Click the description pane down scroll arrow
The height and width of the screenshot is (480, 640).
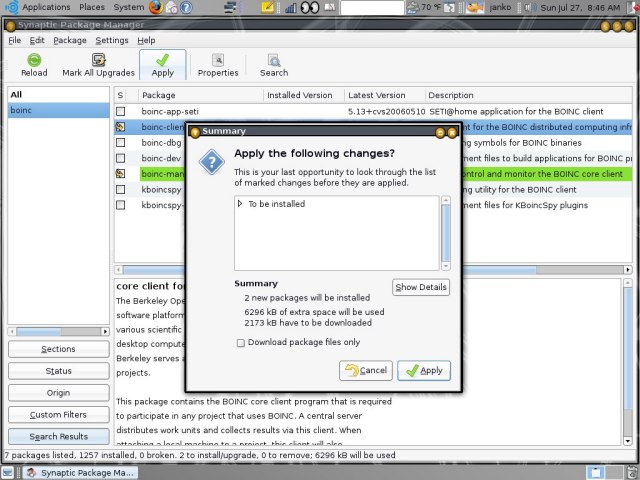[628, 440]
